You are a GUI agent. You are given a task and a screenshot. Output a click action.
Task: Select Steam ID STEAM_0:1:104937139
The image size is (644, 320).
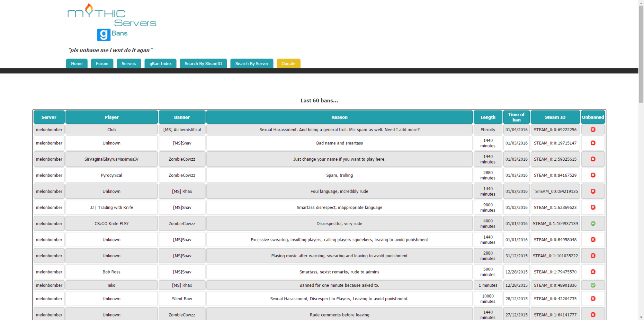[555, 224]
